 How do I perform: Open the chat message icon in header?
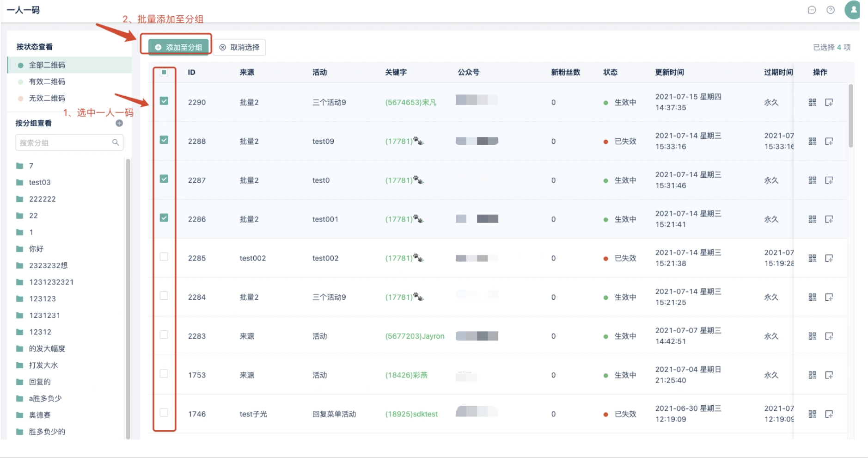coord(812,10)
